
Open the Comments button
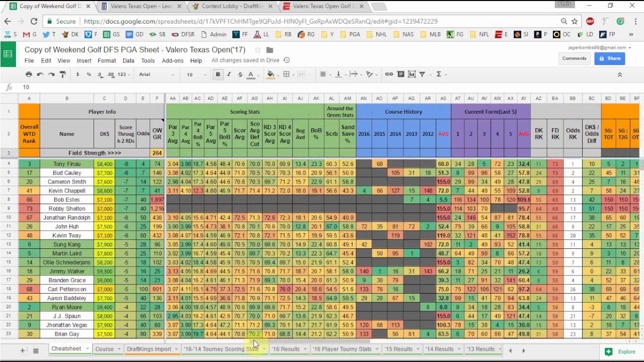click(x=574, y=58)
